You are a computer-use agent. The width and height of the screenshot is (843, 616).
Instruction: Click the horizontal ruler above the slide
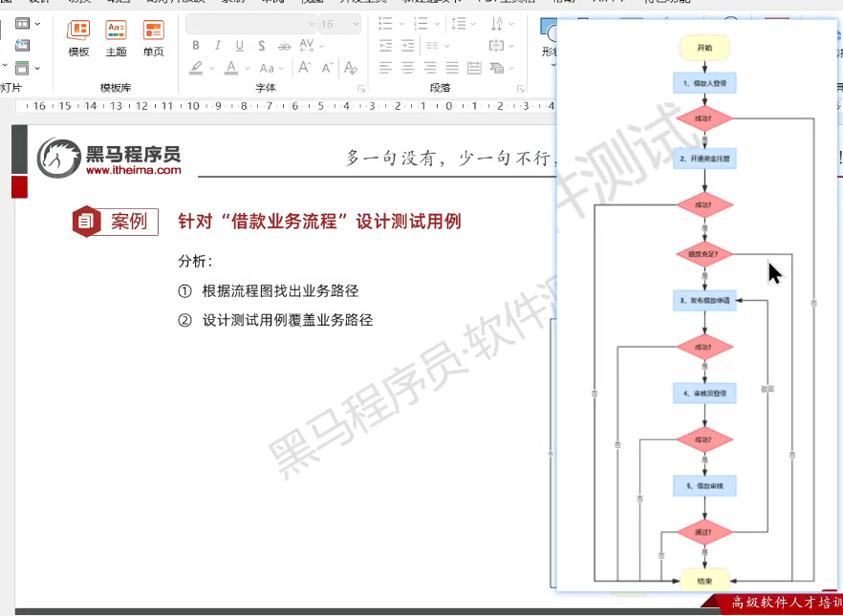point(286,106)
